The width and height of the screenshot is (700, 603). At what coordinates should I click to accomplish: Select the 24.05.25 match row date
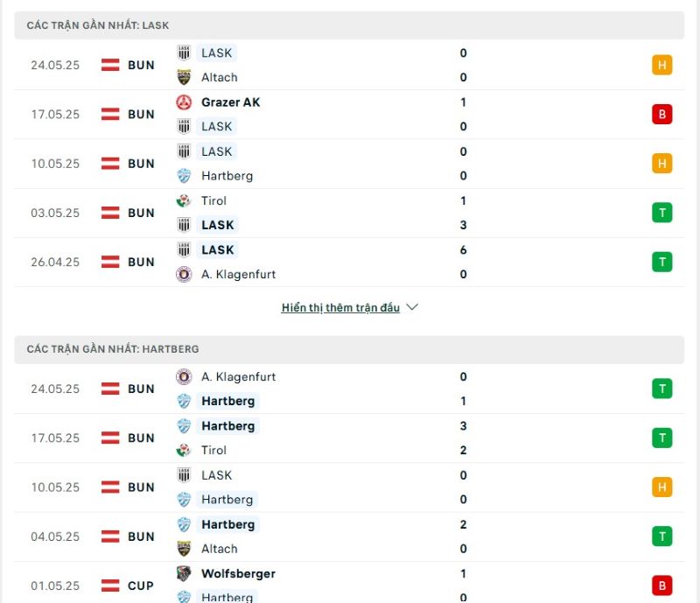(54, 65)
